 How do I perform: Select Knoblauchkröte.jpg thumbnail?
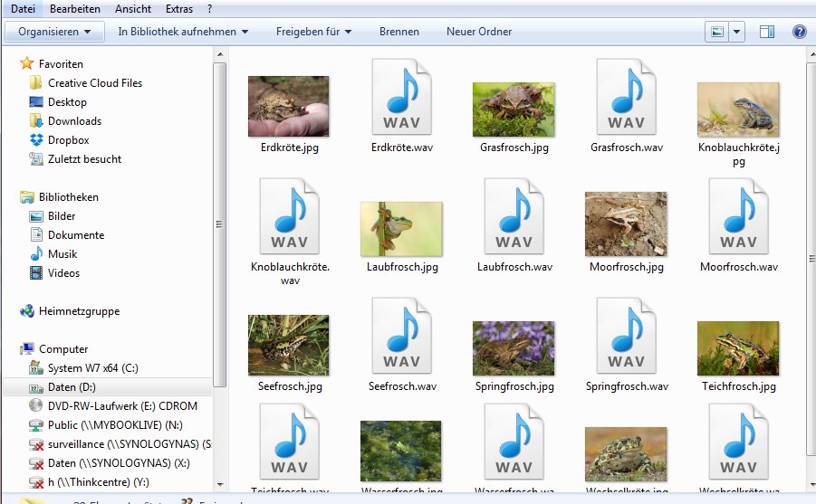[738, 109]
